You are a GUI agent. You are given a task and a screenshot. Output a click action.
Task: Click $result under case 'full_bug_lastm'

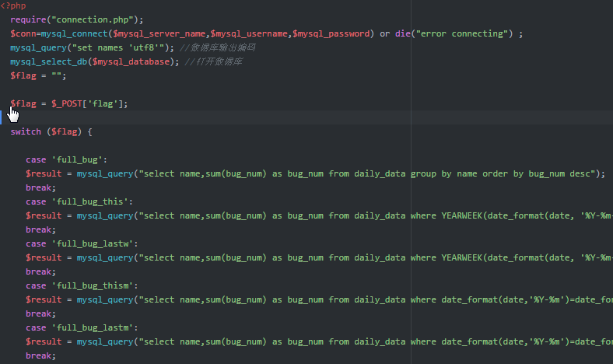point(44,341)
